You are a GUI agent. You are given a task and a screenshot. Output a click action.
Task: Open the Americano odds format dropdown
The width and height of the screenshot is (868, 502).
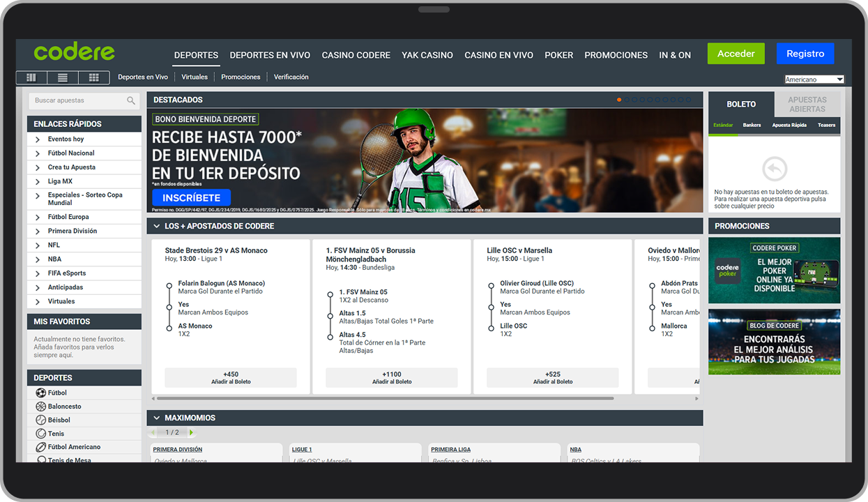point(814,79)
